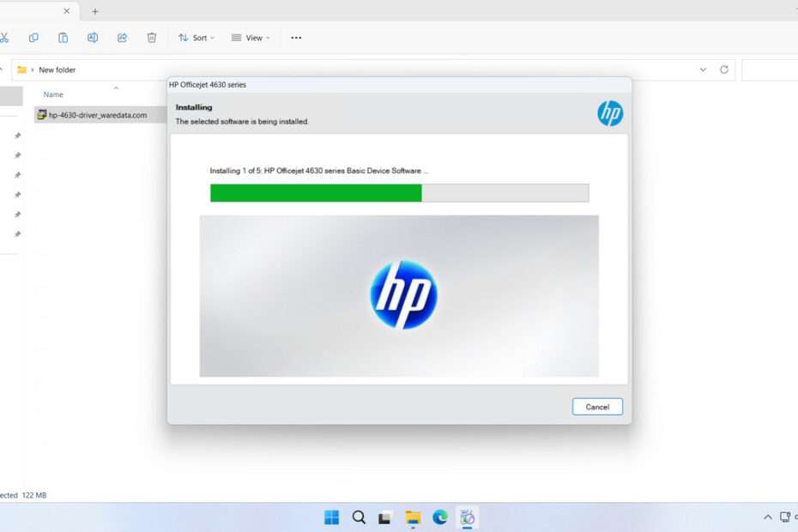The width and height of the screenshot is (798, 532).
Task: Click the Paste icon
Action: point(63,38)
